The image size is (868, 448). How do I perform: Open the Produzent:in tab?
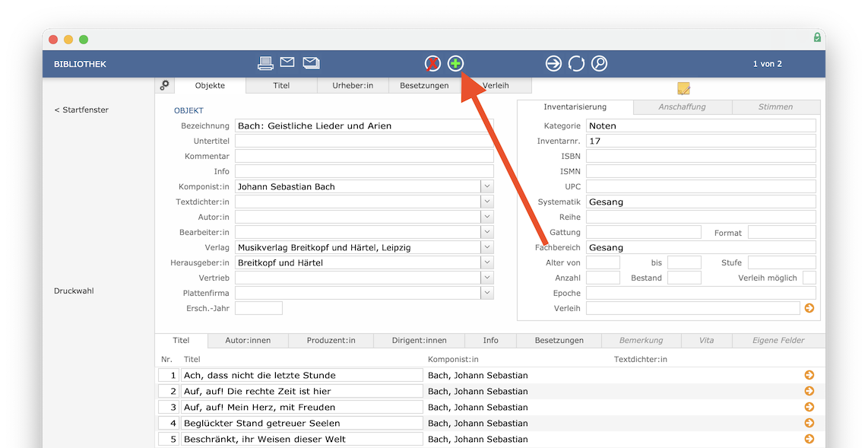coord(331,341)
